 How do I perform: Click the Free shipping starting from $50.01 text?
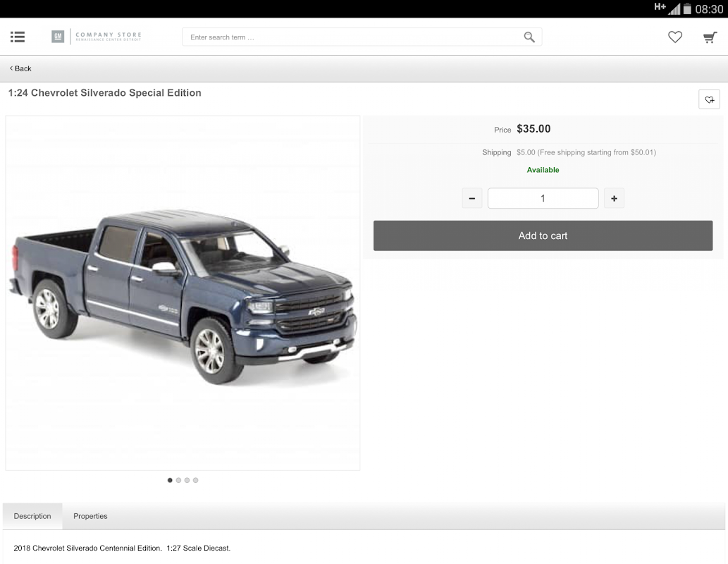coord(596,152)
